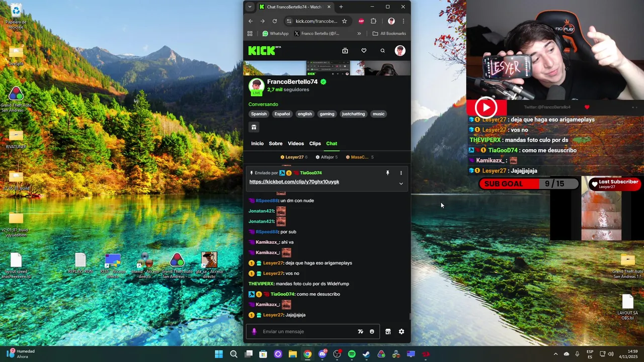Open a new Chrome tab with plus button
Viewport: 644px width, 362px height.
point(341,7)
